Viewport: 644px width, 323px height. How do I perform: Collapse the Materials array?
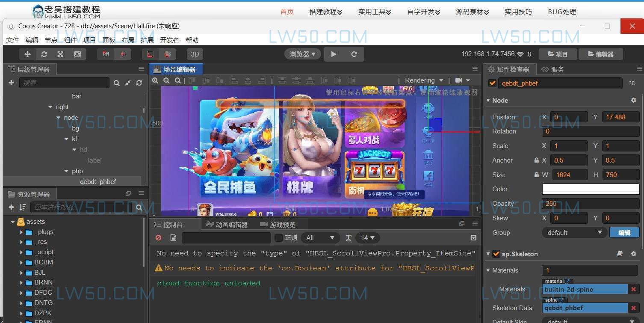(488, 270)
